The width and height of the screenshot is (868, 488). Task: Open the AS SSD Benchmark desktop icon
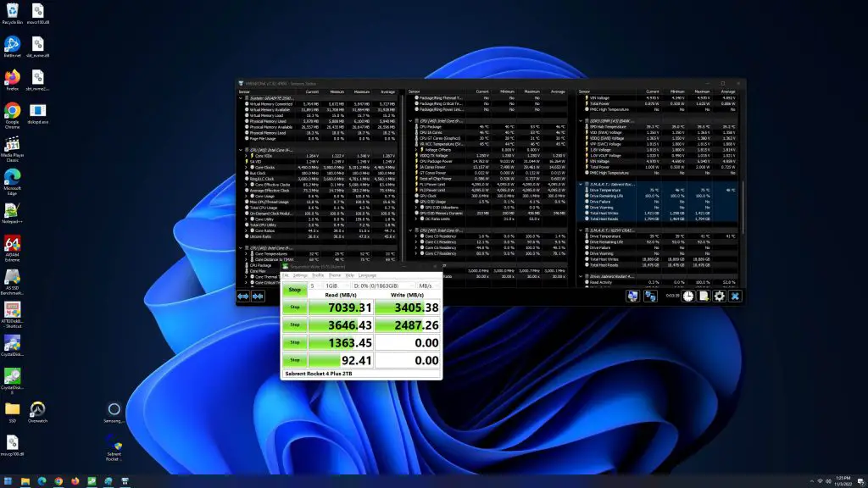tap(12, 281)
